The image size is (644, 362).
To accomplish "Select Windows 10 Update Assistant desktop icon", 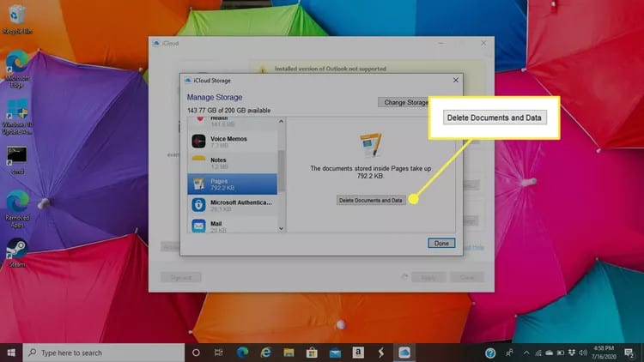I will click(x=17, y=117).
